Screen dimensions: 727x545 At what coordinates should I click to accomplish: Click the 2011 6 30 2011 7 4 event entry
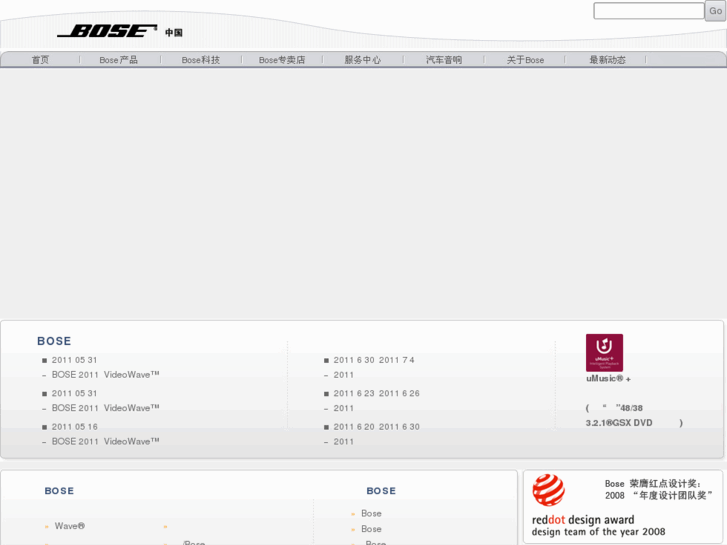[374, 360]
